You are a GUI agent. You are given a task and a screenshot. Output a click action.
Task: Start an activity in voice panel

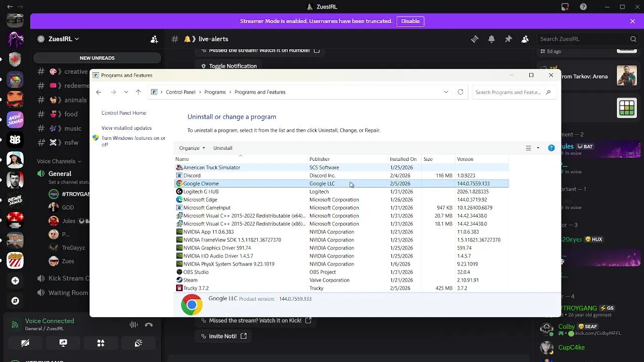click(x=101, y=343)
